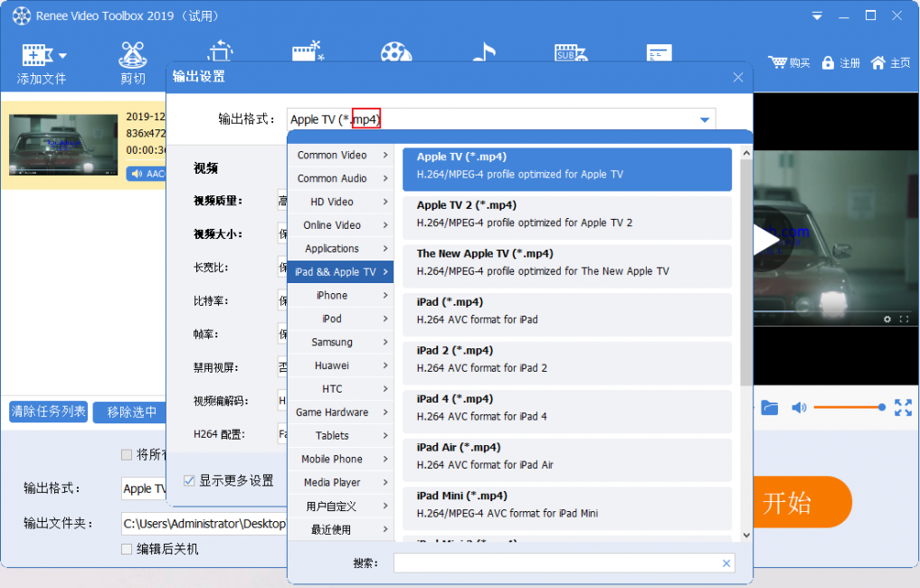The height and width of the screenshot is (588, 920).
Task: Expand the HD Video category
Action: coord(340,202)
